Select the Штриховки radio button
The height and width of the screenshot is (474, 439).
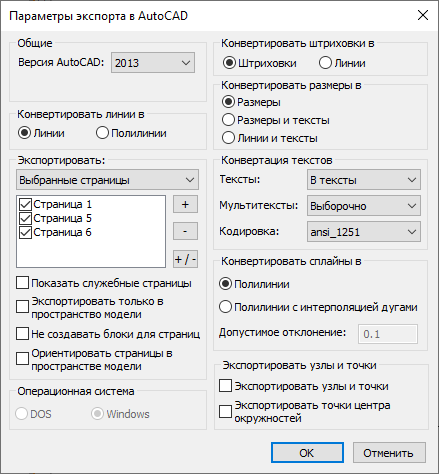coord(229,63)
